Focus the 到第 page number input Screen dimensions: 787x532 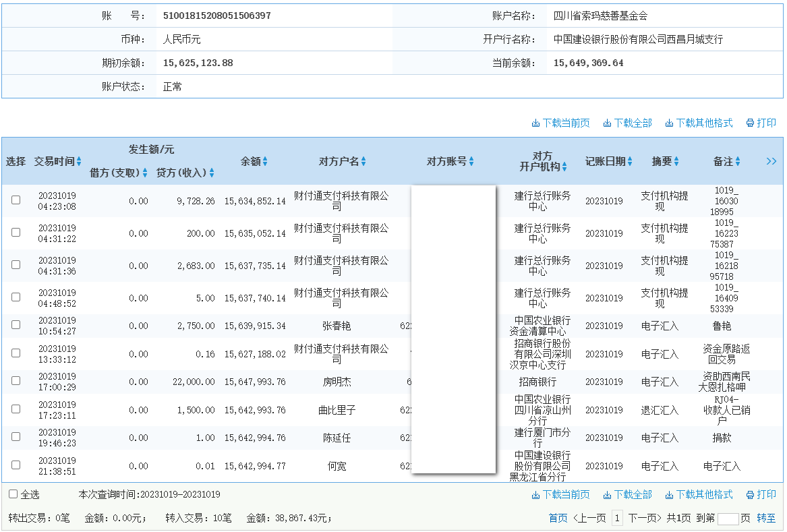click(x=728, y=519)
